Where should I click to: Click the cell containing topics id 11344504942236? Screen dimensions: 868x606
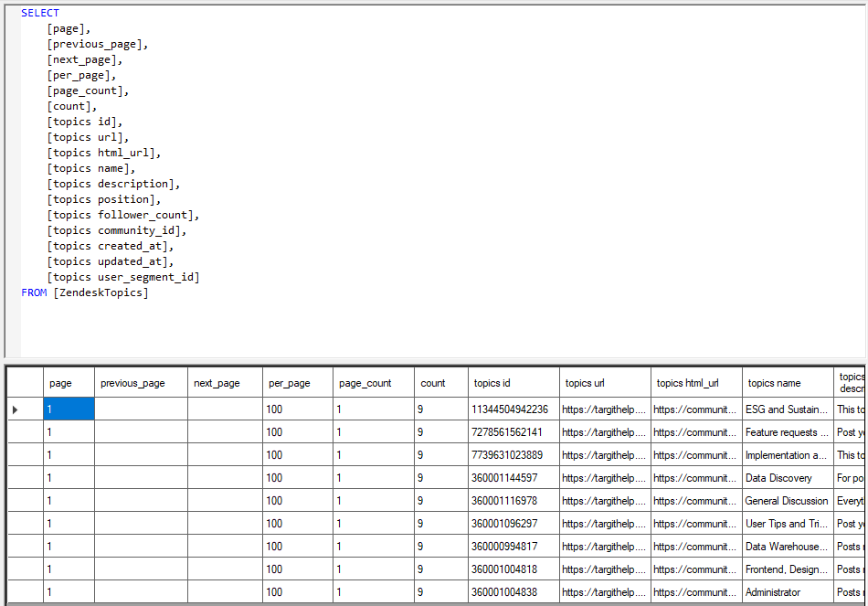point(512,409)
